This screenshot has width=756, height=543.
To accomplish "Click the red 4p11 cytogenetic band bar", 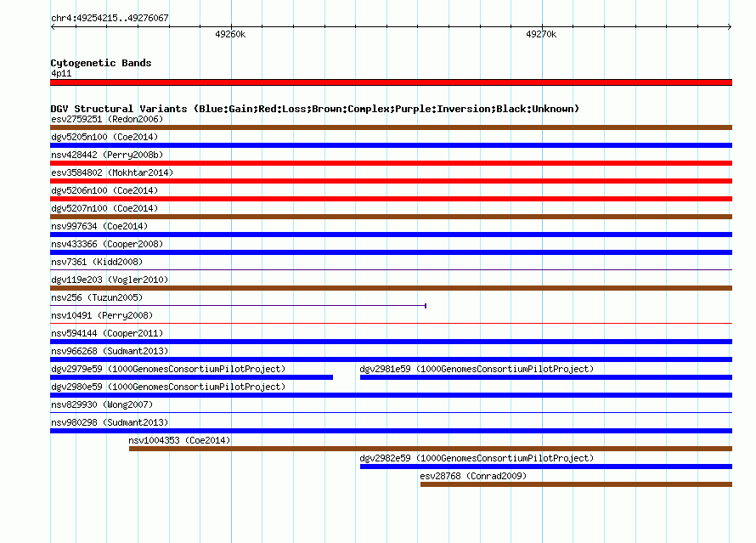I will tap(391, 82).
